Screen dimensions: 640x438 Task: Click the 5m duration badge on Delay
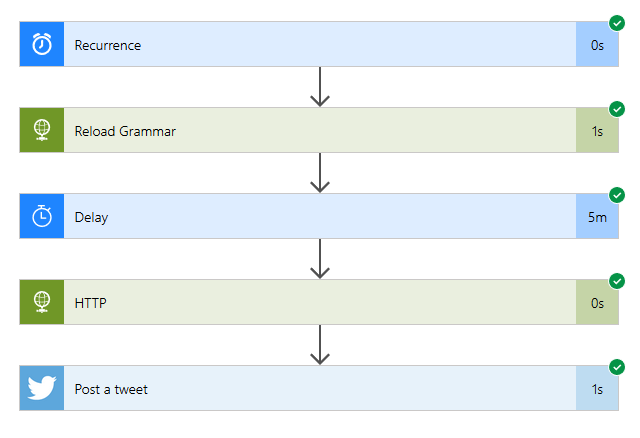[x=597, y=217]
